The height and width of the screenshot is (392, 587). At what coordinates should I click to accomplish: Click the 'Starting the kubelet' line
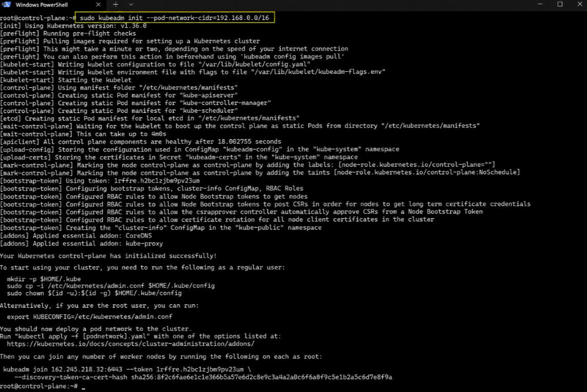click(x=66, y=80)
